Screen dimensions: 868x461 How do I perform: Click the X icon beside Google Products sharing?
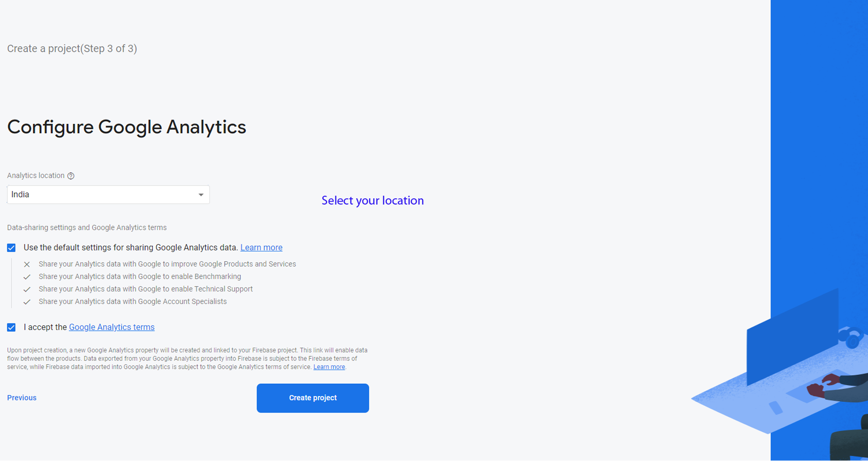pos(27,265)
